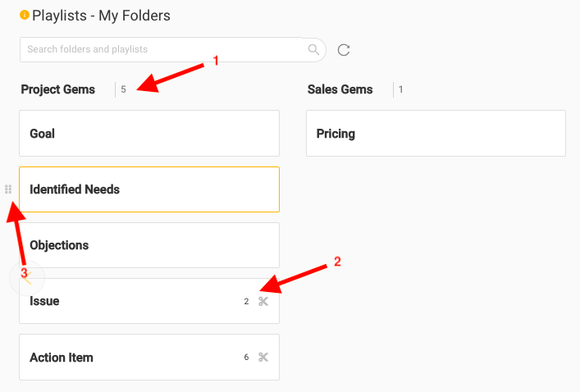Click the search magnifier icon
The image size is (580, 392).
pos(313,49)
